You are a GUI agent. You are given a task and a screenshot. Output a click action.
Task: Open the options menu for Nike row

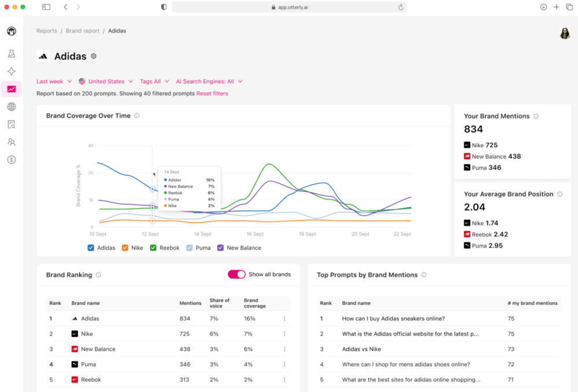click(x=284, y=334)
